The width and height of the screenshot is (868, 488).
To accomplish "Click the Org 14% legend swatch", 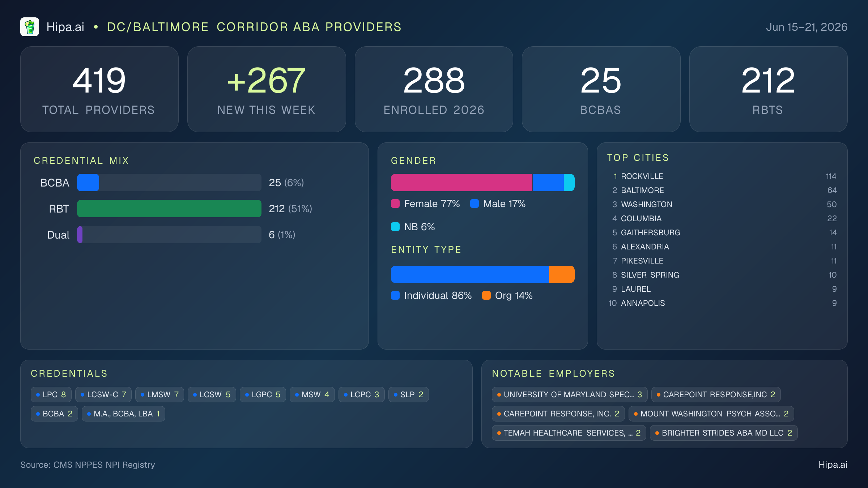I will point(486,295).
